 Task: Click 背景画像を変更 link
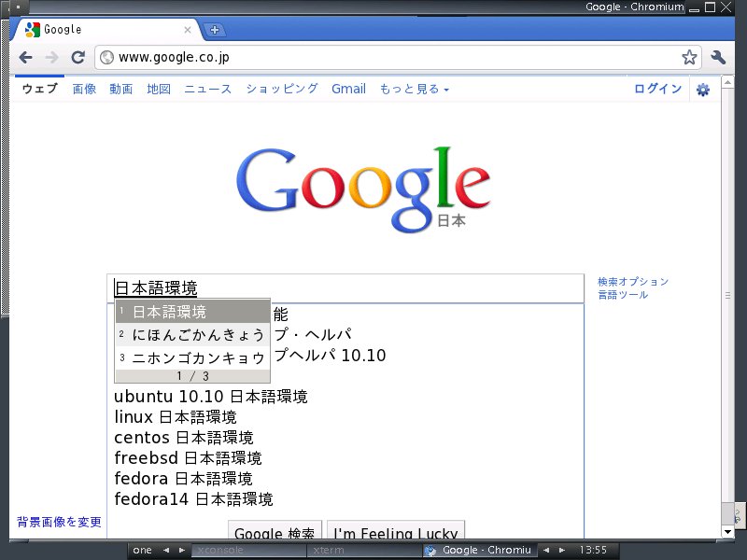[59, 522]
